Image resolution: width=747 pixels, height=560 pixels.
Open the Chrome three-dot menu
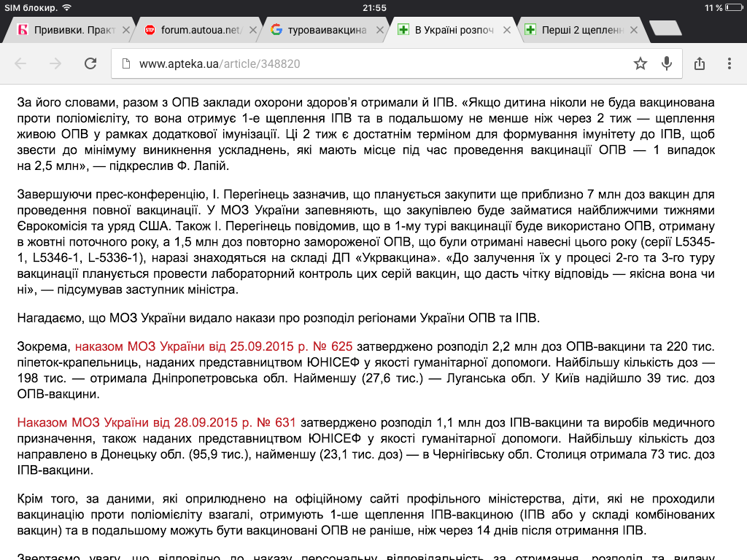point(729,63)
